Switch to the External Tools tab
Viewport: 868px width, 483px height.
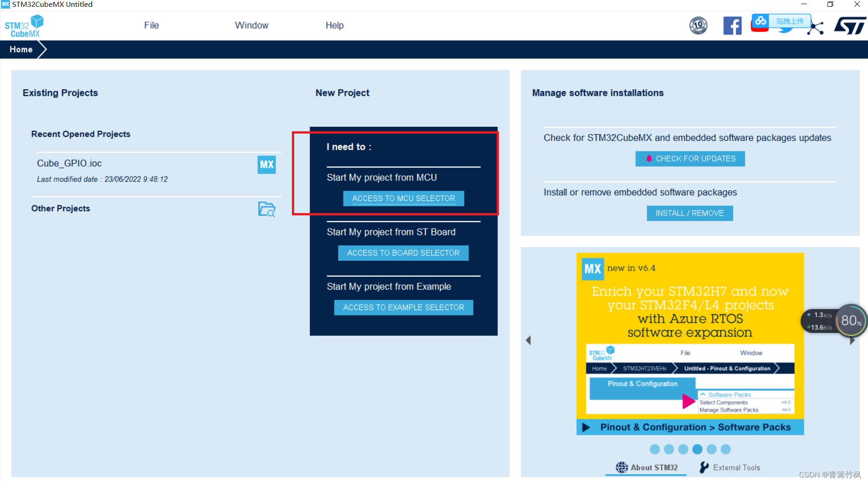[730, 468]
